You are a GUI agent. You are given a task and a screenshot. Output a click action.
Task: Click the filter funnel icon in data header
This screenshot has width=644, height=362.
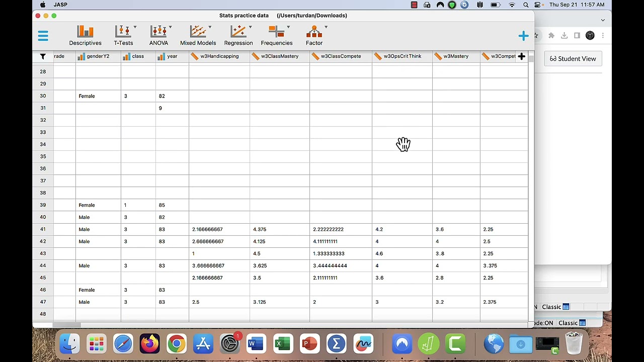click(x=43, y=56)
